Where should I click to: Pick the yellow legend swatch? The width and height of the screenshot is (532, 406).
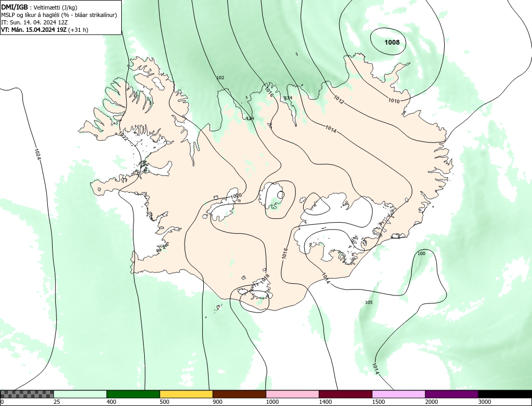pos(186,394)
